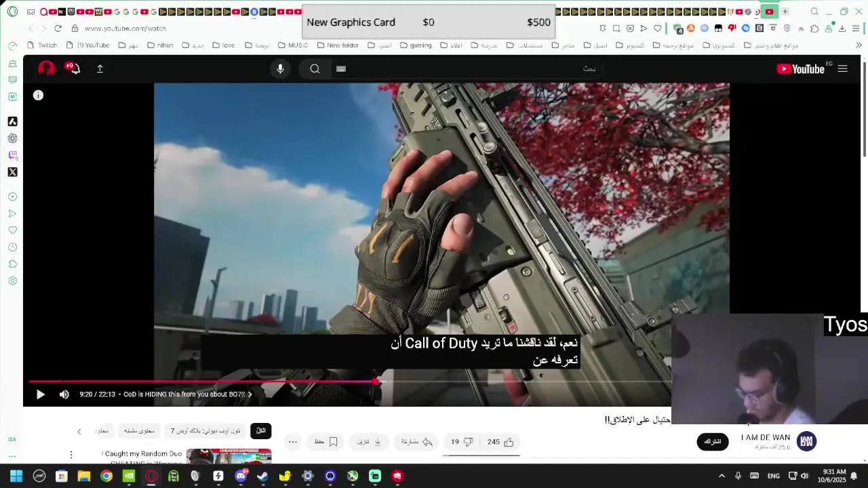Click the red progress bar scrubber handle

pos(376,382)
